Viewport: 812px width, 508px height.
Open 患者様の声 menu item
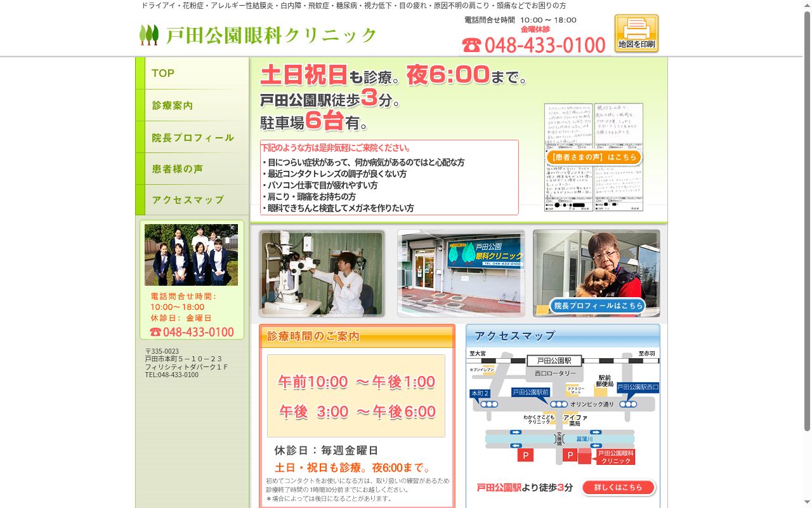(192, 169)
